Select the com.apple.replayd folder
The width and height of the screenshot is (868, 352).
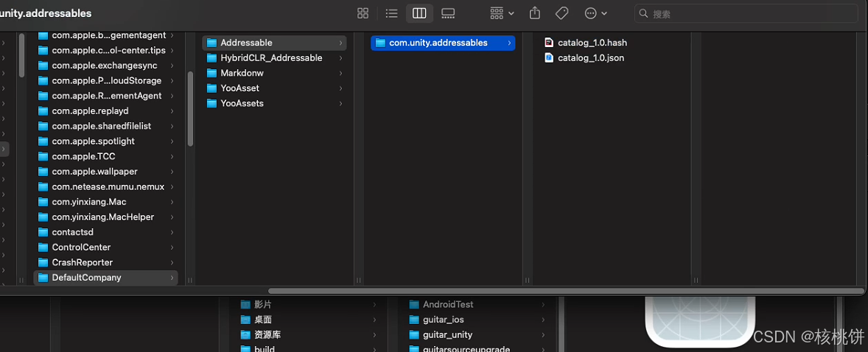click(x=105, y=110)
